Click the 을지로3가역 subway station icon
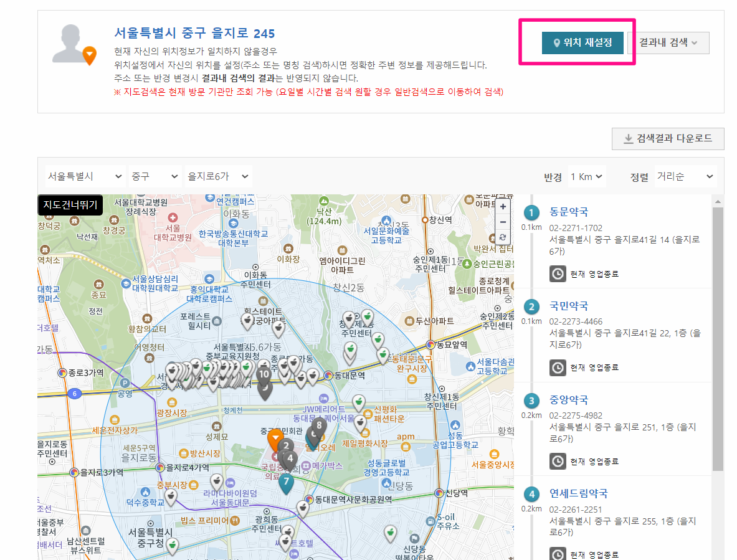The image size is (737, 560). coord(74,472)
